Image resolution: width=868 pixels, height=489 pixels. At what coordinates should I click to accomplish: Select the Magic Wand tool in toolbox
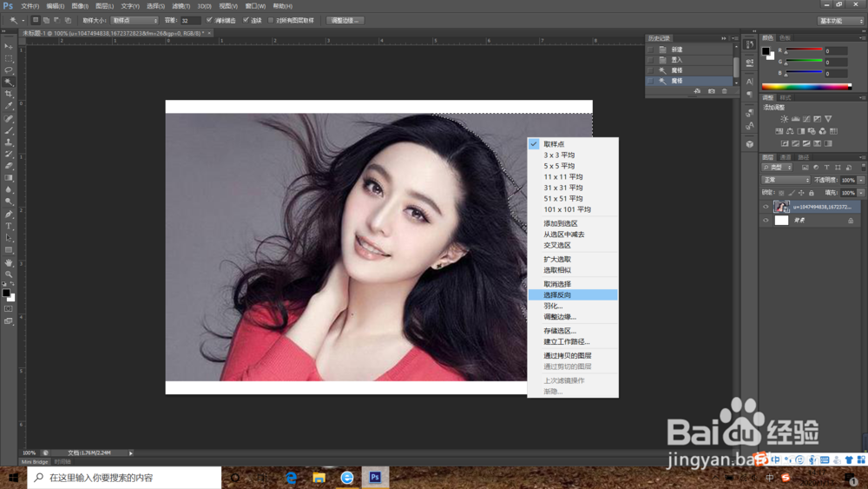click(x=9, y=82)
